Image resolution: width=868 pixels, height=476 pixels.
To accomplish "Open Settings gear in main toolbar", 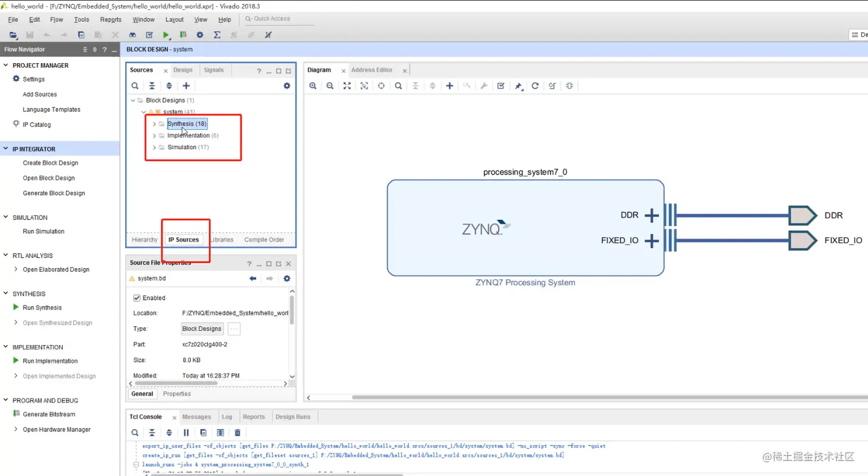I will point(200,35).
